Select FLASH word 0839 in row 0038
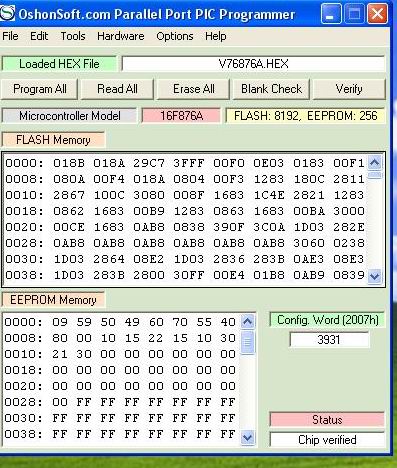The height and width of the screenshot is (468, 397). (349, 275)
